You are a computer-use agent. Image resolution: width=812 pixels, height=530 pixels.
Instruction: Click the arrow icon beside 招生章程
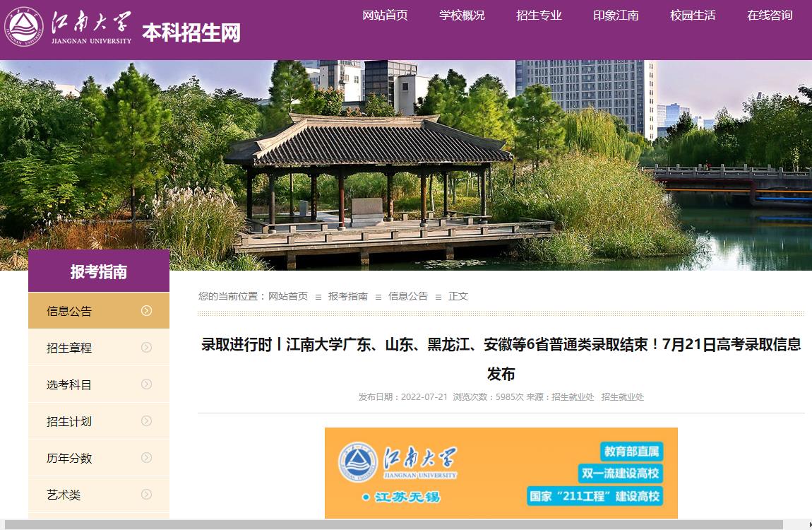point(147,347)
